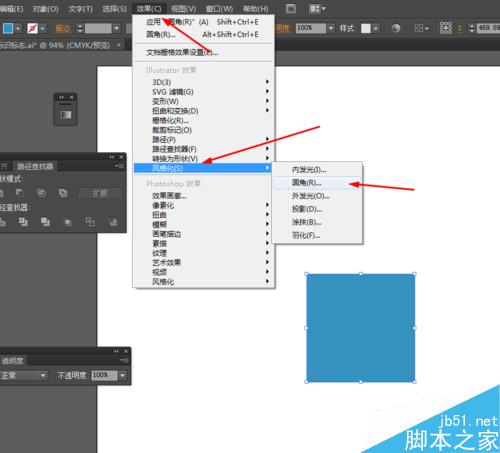Click the Bridge icon in the menu bar

click(291, 9)
